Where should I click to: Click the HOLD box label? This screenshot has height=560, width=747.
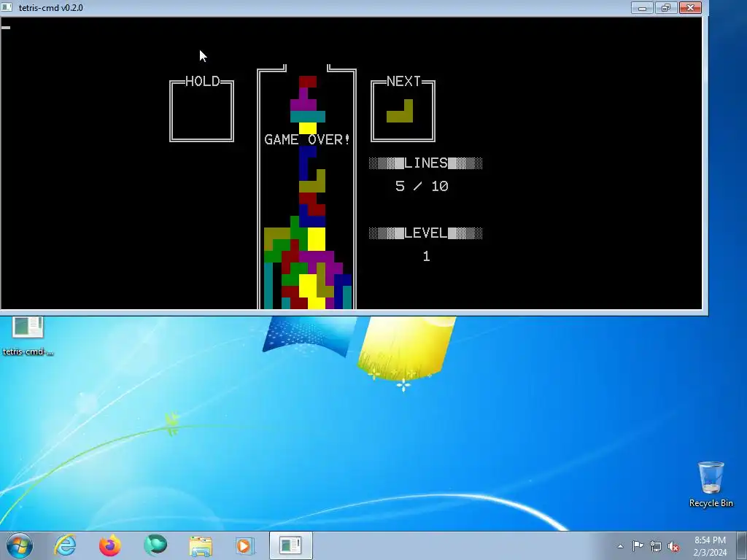[203, 81]
